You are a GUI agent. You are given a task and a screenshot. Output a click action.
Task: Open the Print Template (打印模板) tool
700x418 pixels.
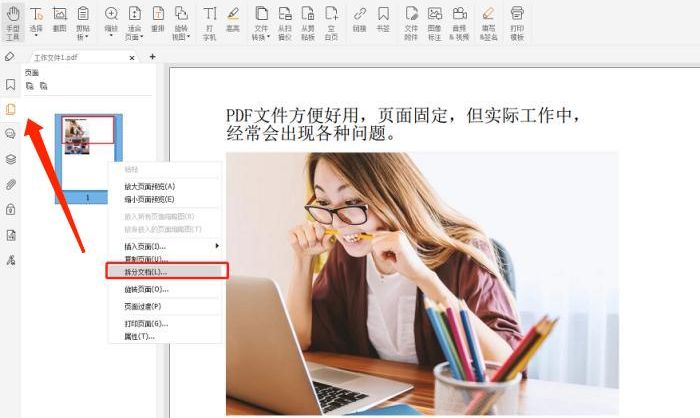[x=517, y=23]
